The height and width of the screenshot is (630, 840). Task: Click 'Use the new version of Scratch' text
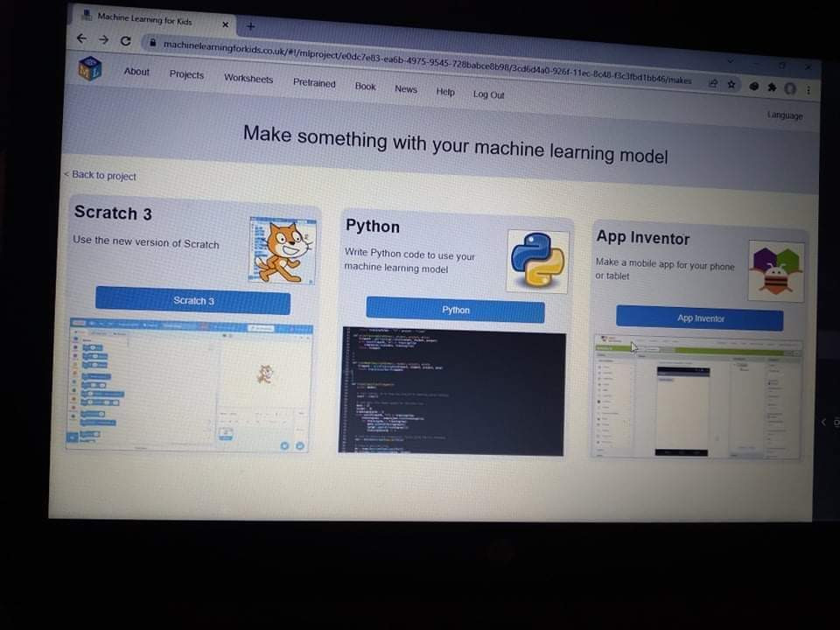(x=146, y=242)
